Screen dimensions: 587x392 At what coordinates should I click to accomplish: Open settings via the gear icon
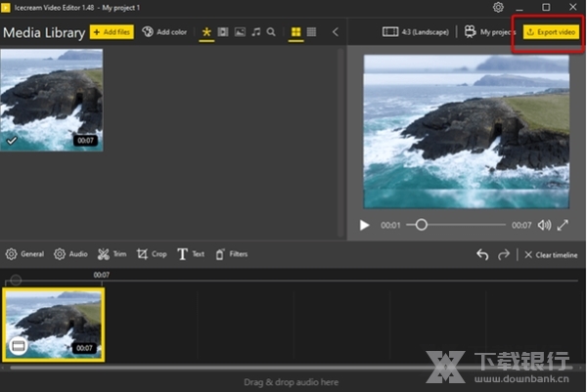(x=498, y=7)
